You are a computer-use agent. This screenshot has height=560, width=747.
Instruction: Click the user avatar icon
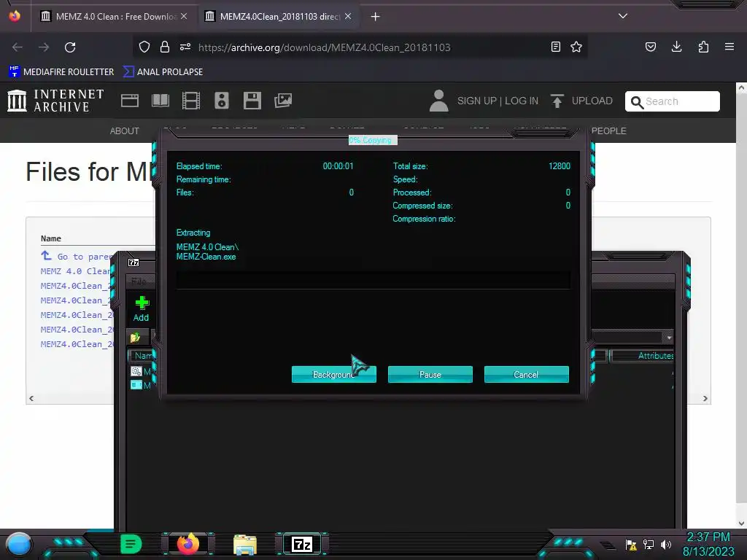tap(438, 101)
